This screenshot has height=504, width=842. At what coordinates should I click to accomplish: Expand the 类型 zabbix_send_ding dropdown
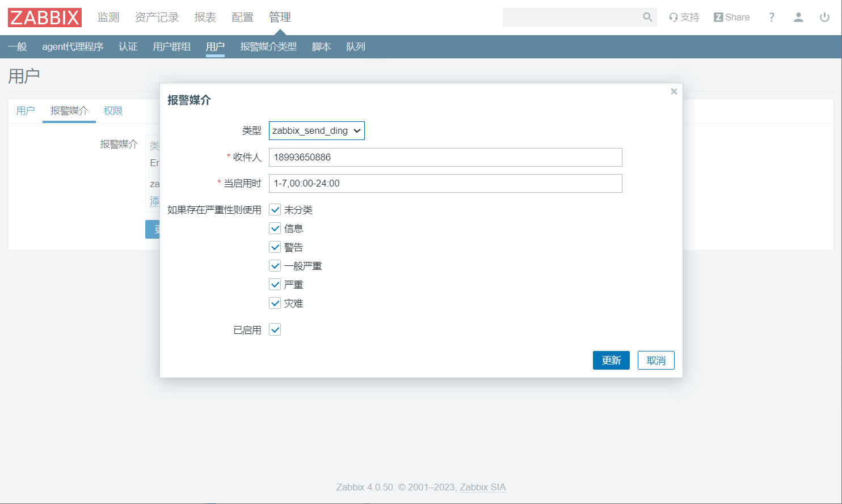[317, 130]
